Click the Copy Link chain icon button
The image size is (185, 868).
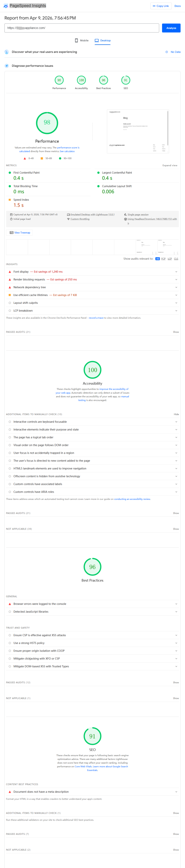click(154, 6)
